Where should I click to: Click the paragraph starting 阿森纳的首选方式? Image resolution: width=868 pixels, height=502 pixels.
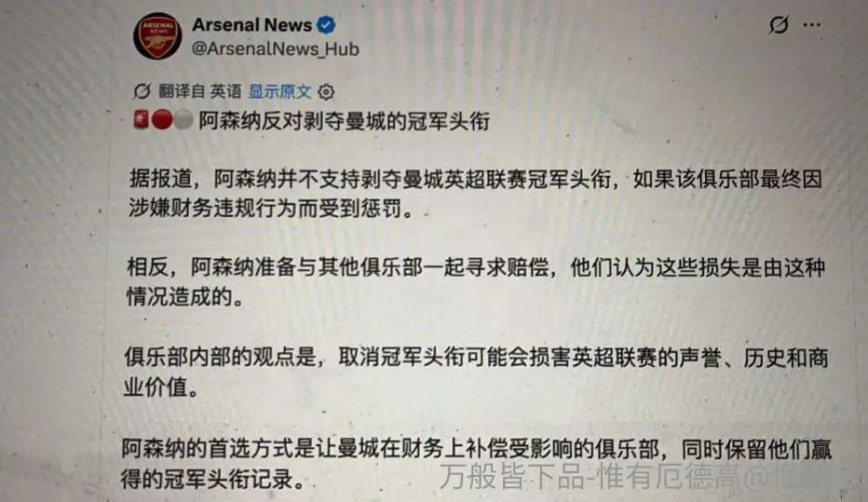(476, 463)
